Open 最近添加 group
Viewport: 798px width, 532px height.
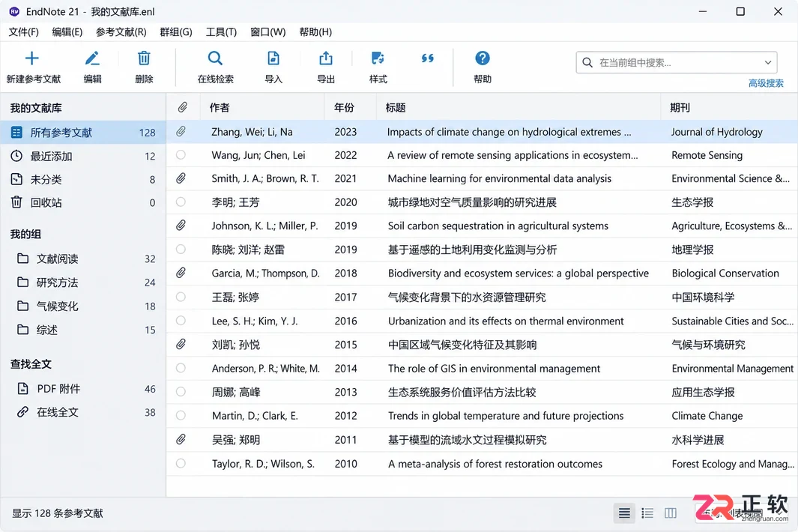83,157
